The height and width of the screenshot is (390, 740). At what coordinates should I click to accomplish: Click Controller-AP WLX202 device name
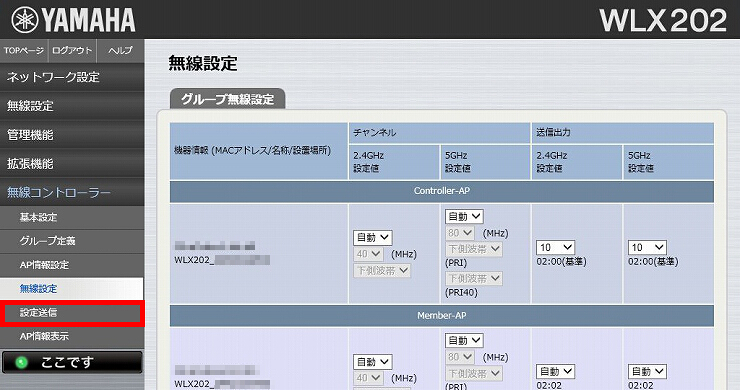(222, 260)
